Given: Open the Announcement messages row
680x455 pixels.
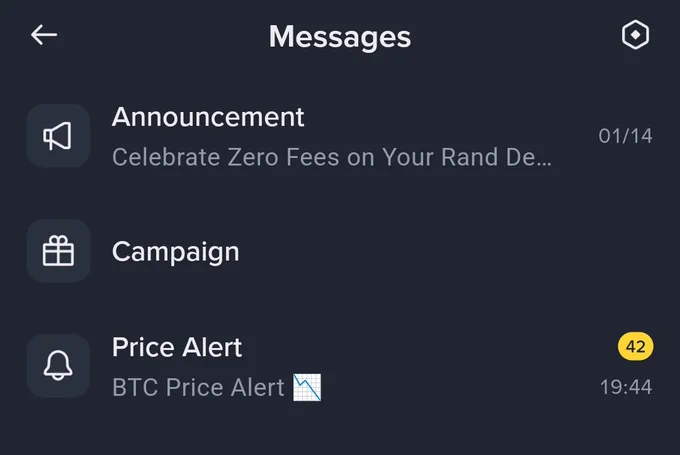Looking at the screenshot, I should tap(340, 136).
